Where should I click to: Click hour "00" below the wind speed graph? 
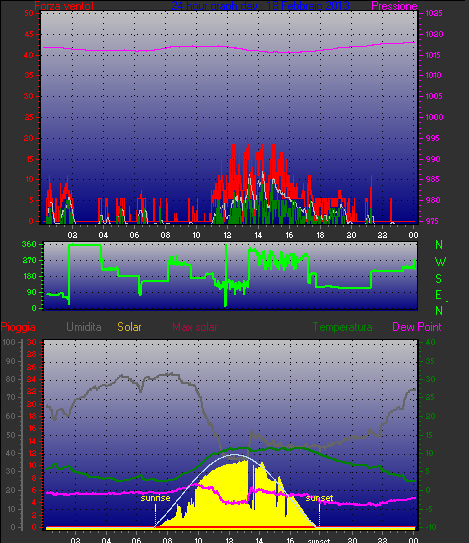413,235
